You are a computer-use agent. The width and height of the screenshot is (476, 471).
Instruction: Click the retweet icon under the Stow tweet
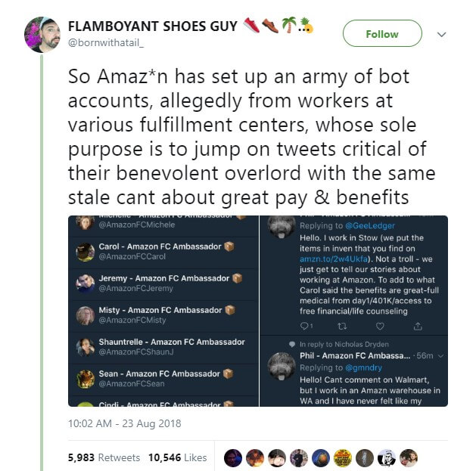click(341, 326)
